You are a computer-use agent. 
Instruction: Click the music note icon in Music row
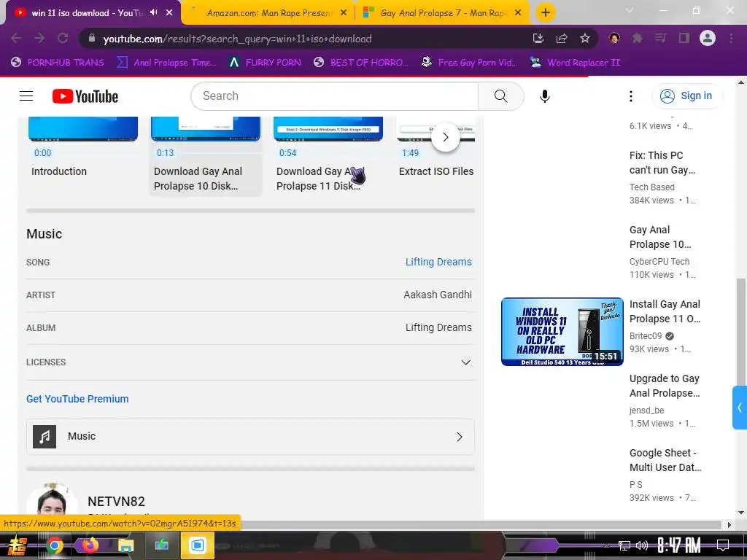44,437
